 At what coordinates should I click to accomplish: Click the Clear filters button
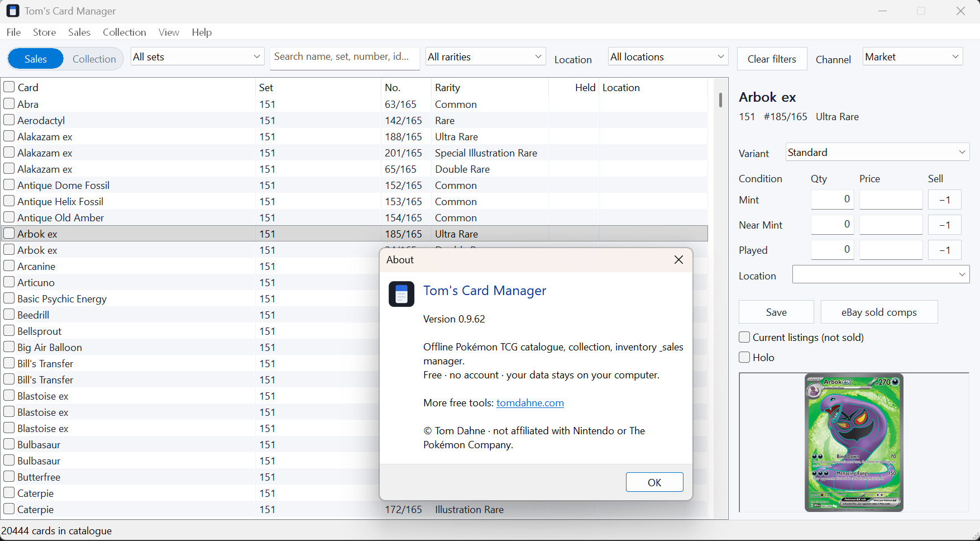[772, 59]
